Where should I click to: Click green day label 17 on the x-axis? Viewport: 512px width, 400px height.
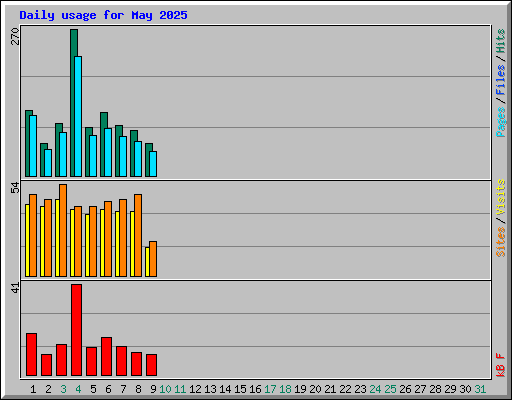point(270,389)
